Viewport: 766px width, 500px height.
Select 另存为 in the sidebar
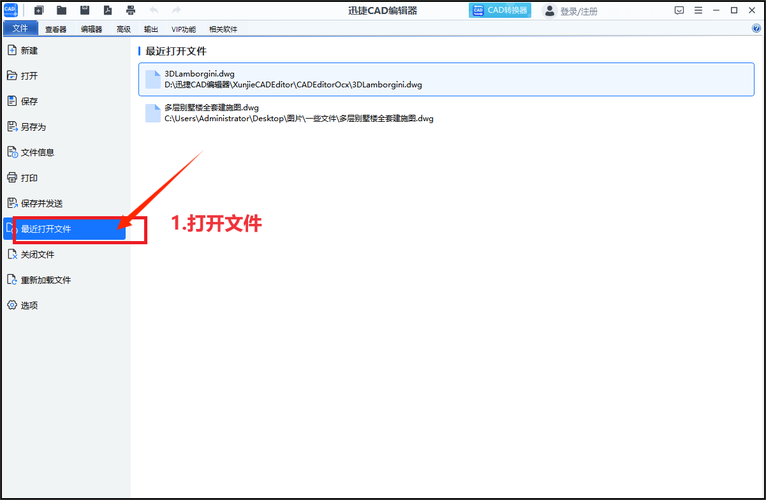[x=66, y=127]
